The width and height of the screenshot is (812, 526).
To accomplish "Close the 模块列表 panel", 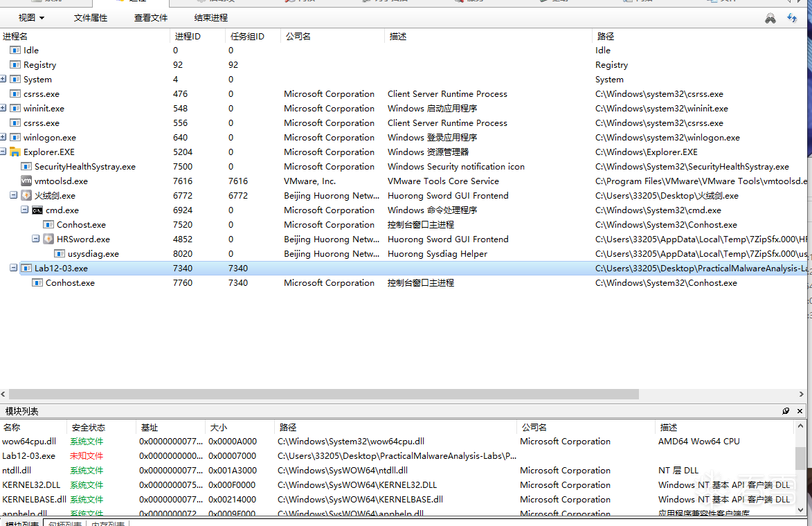I will [x=800, y=410].
